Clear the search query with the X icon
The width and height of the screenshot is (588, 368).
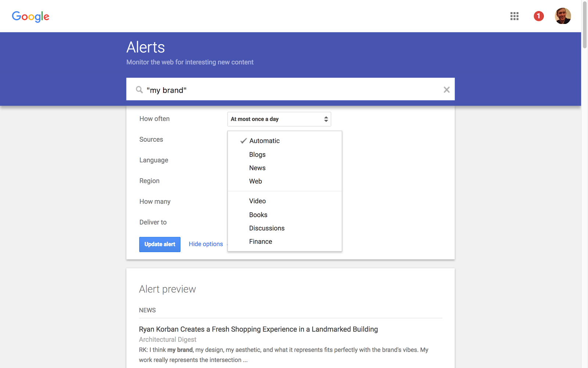click(x=447, y=89)
